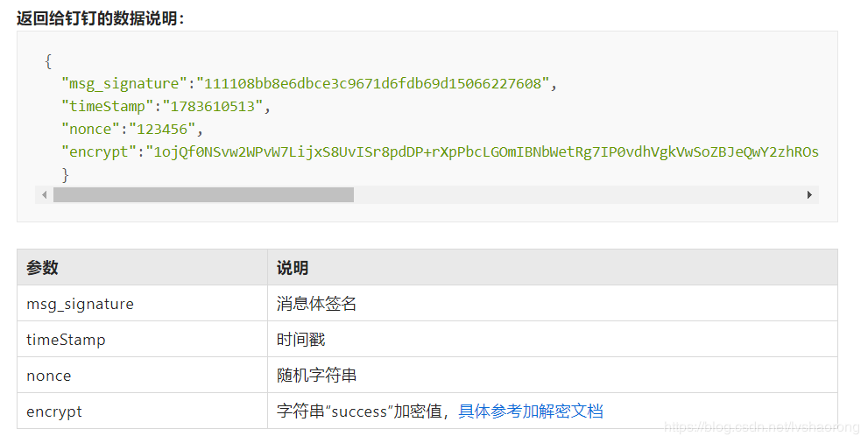Click the timeStamp value 1783610513
Screen dimensions: 868x443
pyautogui.click(x=213, y=106)
